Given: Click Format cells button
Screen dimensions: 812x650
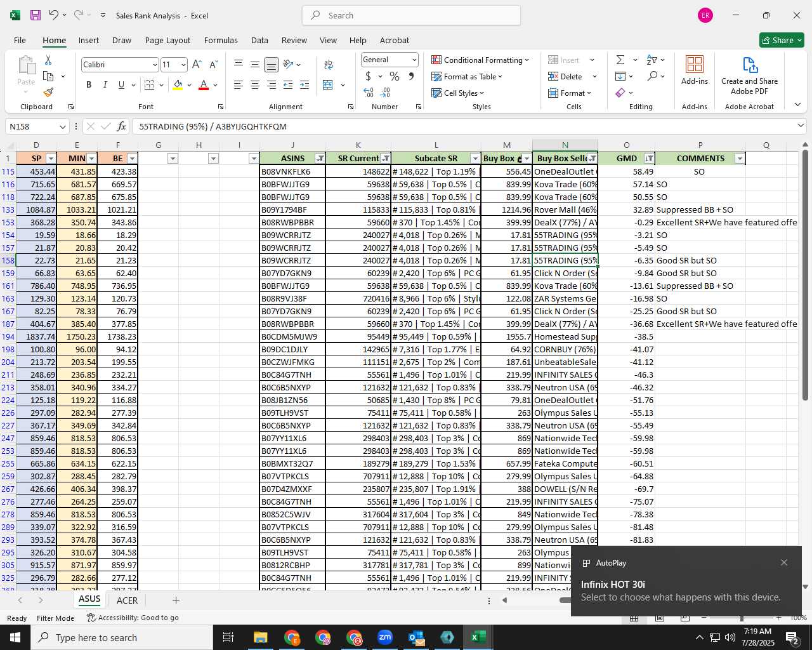Looking at the screenshot, I should tap(569, 93).
